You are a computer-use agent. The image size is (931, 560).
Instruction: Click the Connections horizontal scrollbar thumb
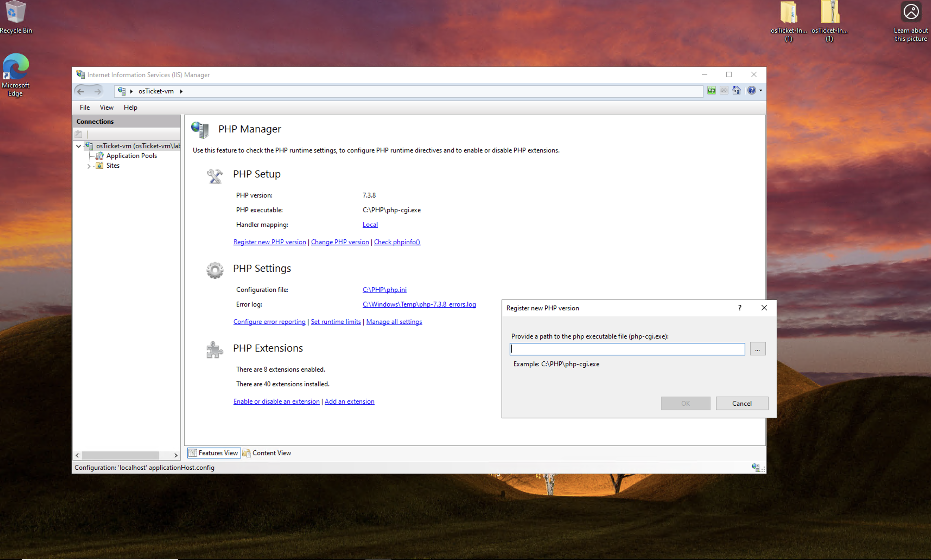point(120,455)
